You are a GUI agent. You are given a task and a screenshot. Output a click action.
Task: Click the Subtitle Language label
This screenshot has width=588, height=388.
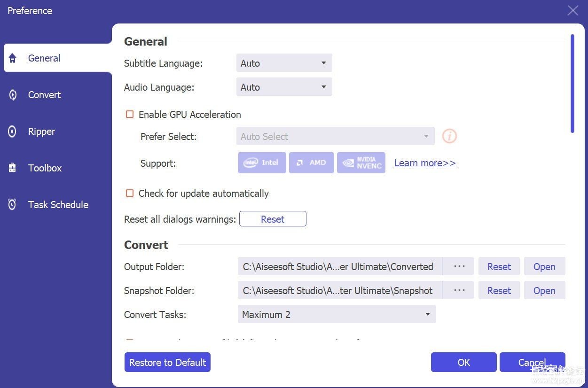coord(163,63)
